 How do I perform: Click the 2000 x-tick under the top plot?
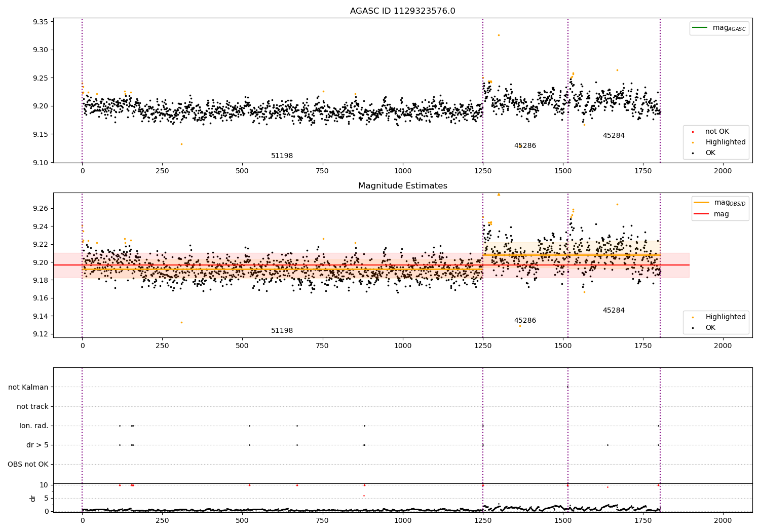723,171
